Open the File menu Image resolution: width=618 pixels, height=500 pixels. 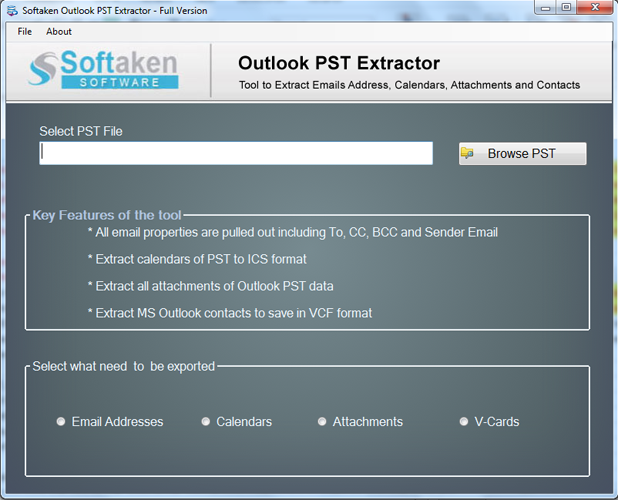point(25,31)
